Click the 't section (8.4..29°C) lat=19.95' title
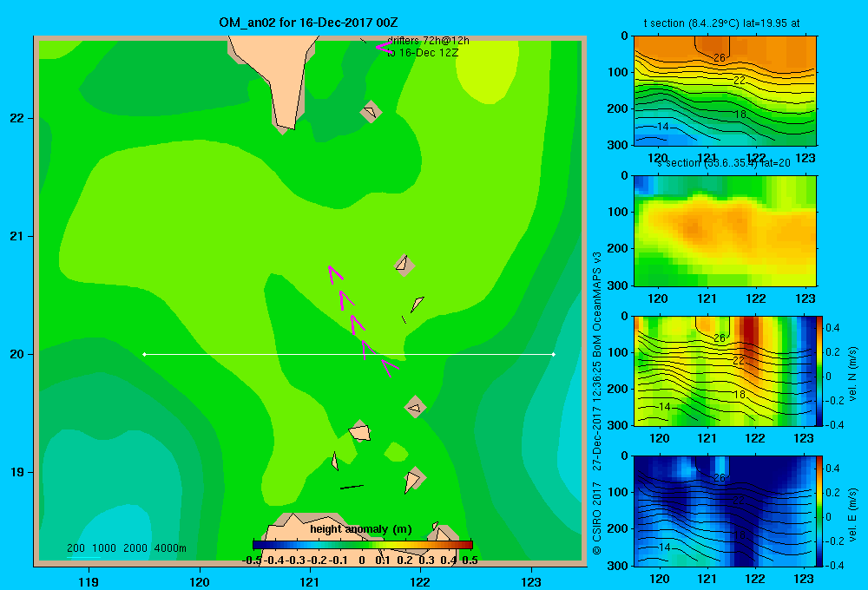868x590 pixels. click(x=721, y=23)
